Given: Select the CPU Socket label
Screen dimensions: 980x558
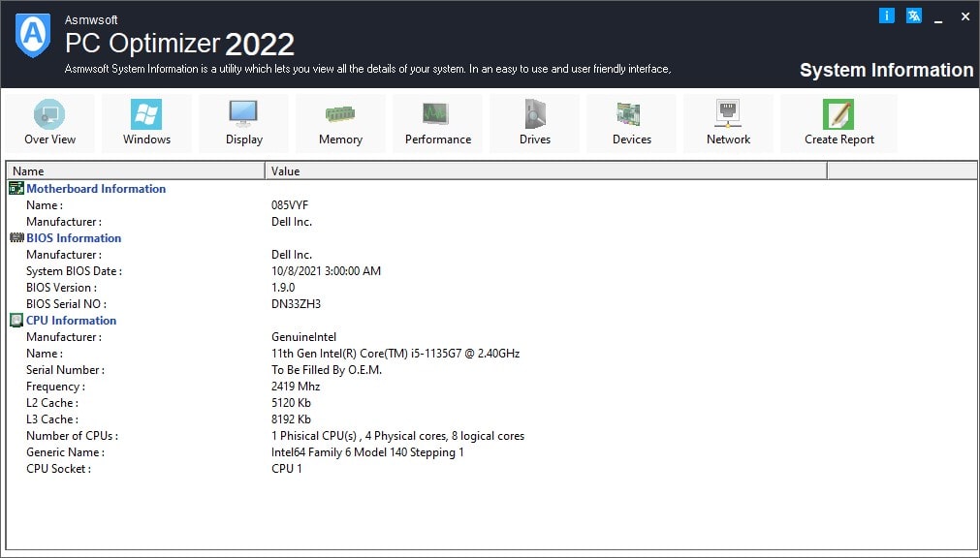Looking at the screenshot, I should (x=58, y=469).
